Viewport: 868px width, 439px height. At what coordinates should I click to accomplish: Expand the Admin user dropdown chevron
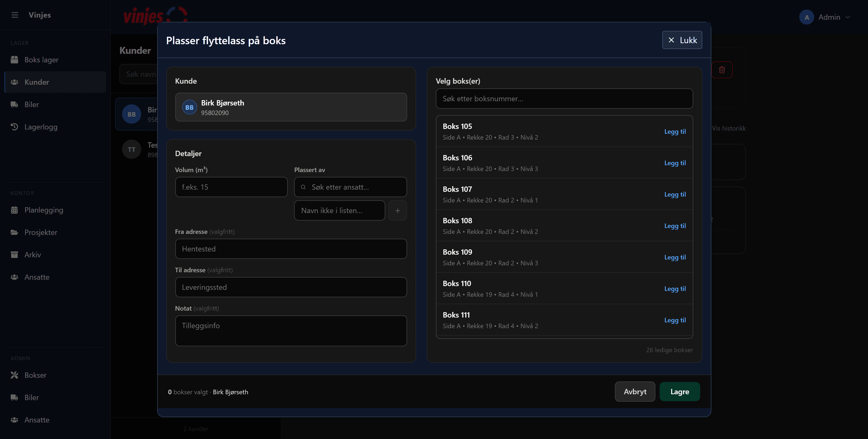pos(848,17)
